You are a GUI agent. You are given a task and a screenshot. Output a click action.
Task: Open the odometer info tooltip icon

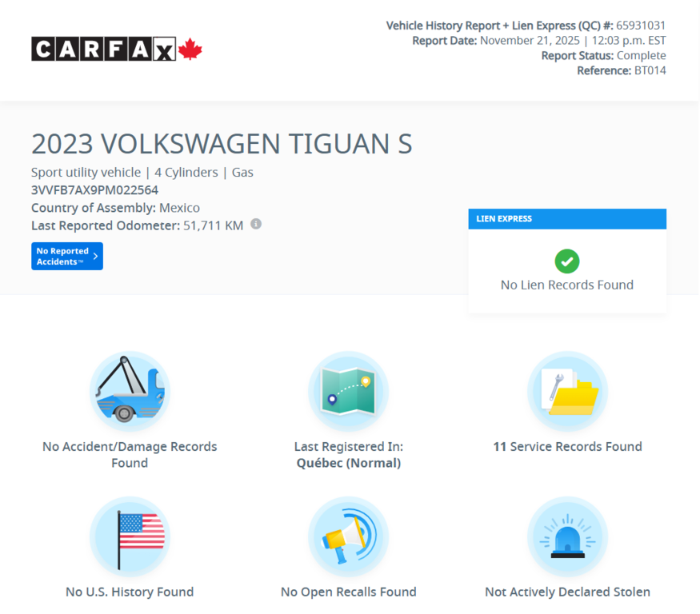(x=256, y=224)
